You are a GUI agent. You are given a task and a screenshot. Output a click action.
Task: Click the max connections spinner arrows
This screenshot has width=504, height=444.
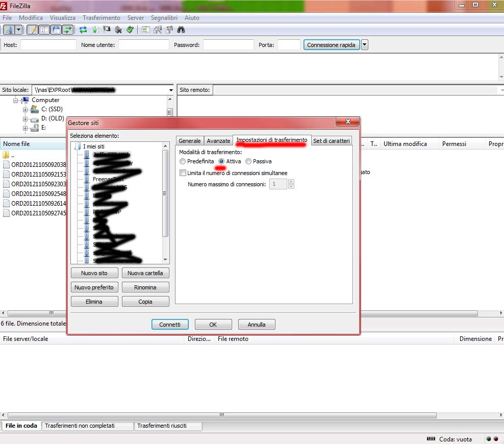pyautogui.click(x=291, y=184)
